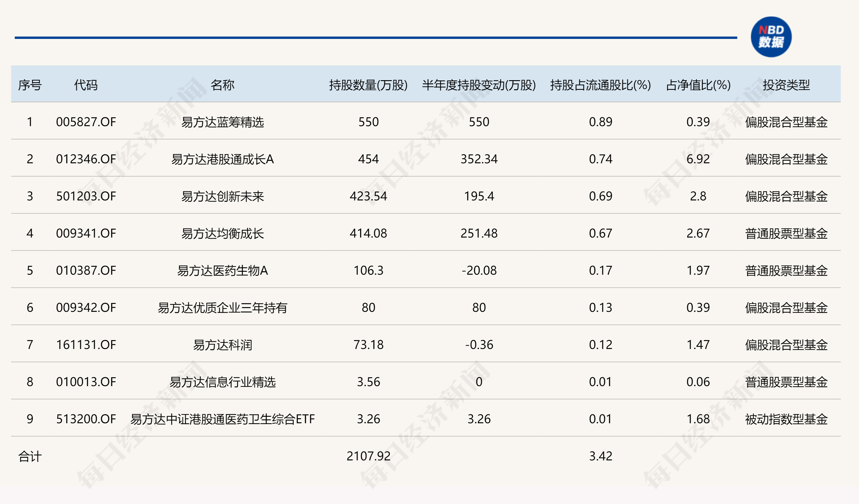The height and width of the screenshot is (504, 859).
Task: Click fund code 012346.OF
Action: click(86, 159)
